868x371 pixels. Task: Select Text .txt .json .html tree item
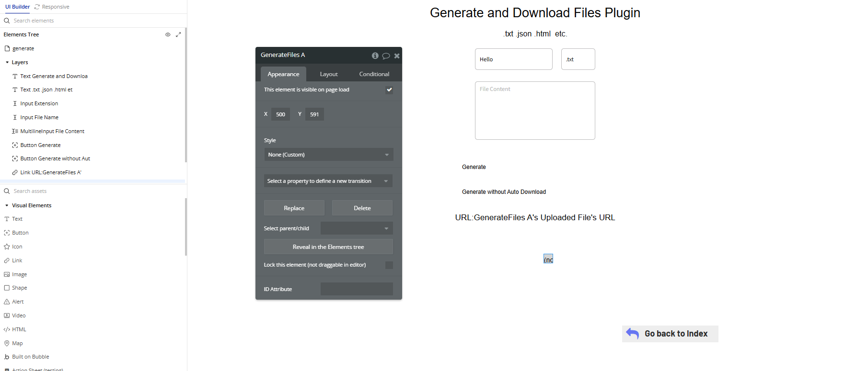(46, 90)
